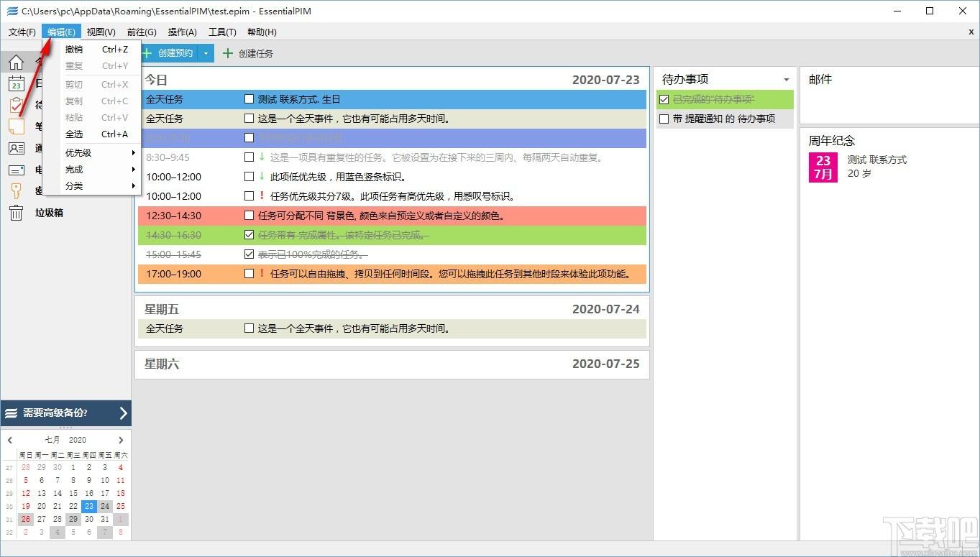Click the 创建预约 button
This screenshot has height=557, width=980.
170,53
